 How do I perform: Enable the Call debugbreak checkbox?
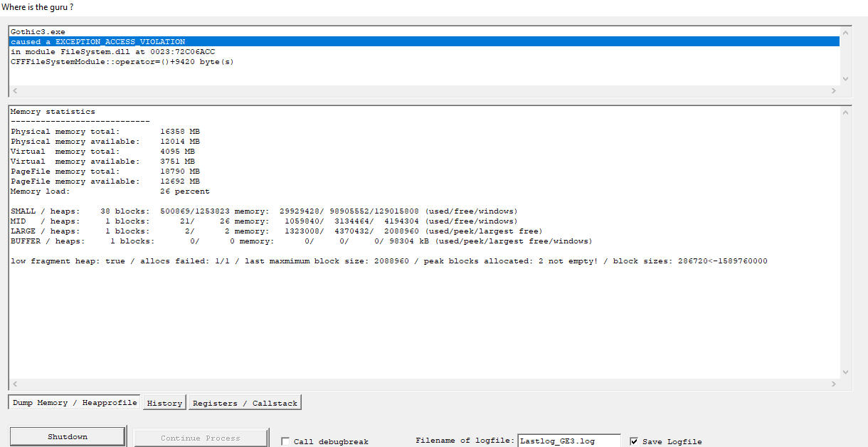click(x=285, y=441)
